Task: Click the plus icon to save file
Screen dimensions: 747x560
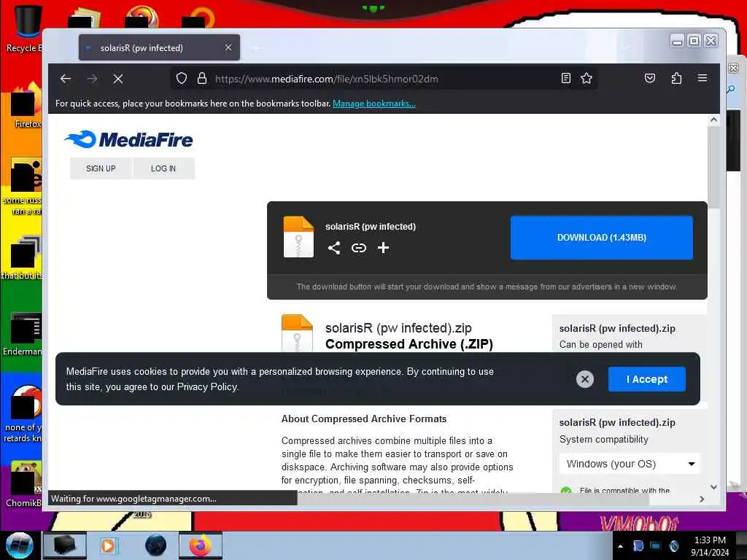Action: [383, 248]
